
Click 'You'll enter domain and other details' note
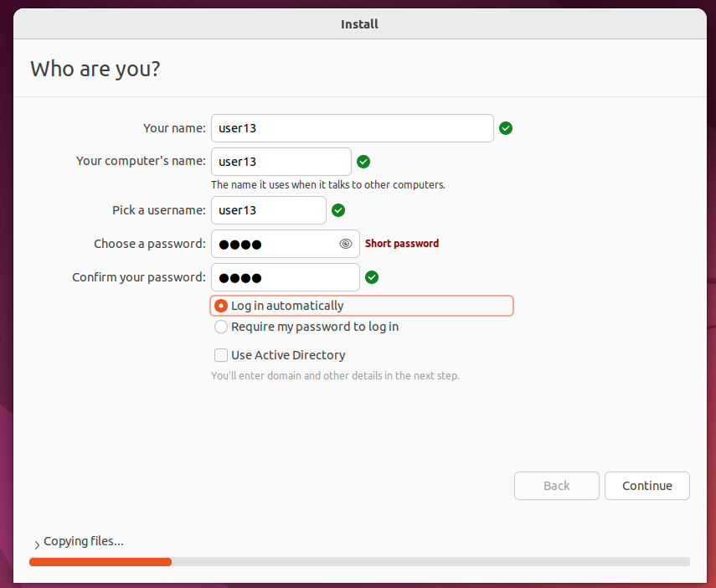335,376
